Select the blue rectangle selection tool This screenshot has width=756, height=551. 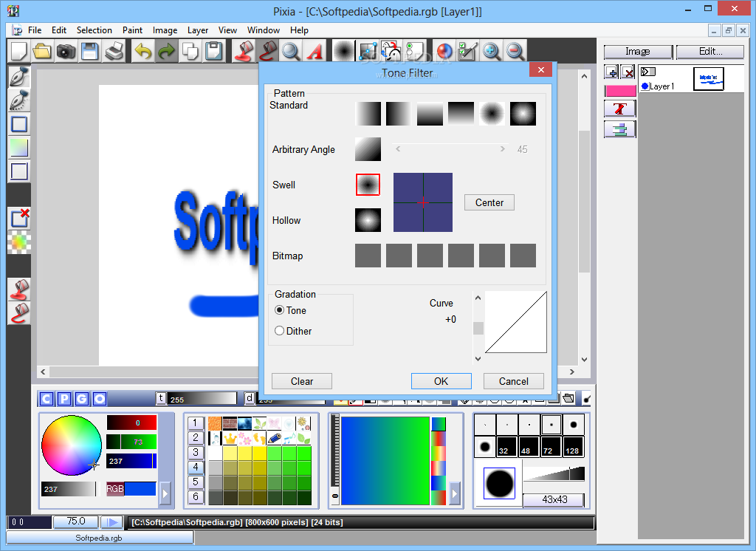click(x=19, y=125)
